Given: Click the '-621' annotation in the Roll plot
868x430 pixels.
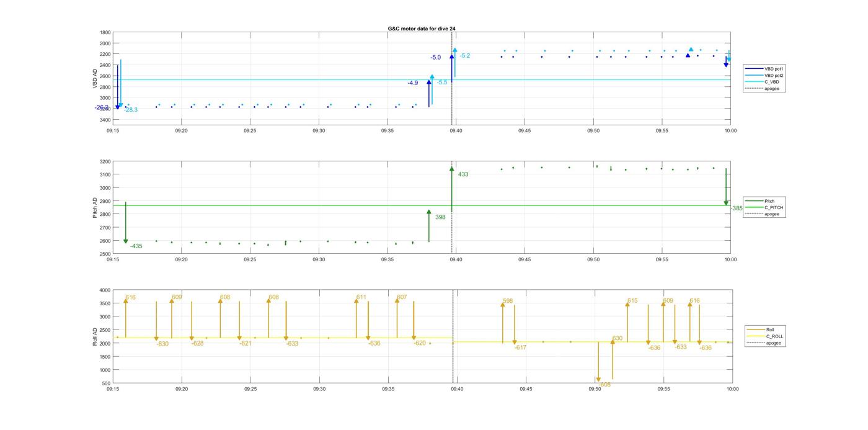Looking at the screenshot, I should pyautogui.click(x=246, y=343).
